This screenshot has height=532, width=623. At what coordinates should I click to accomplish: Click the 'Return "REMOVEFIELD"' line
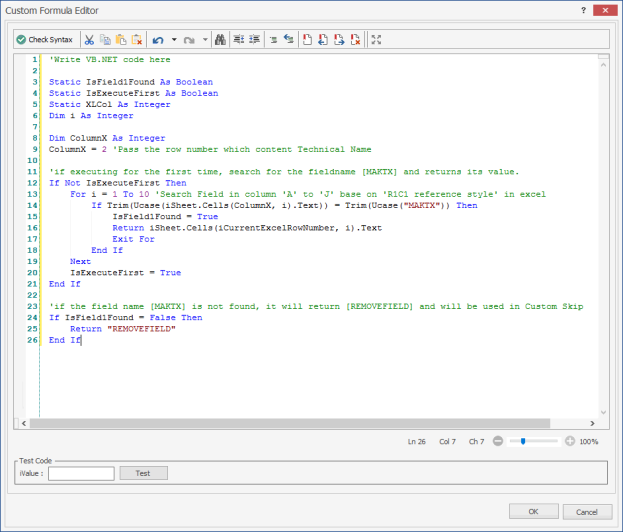[x=123, y=329]
